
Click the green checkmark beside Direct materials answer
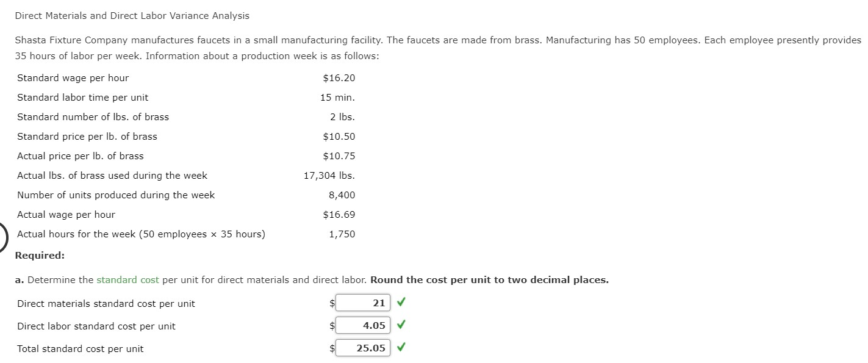401,303
